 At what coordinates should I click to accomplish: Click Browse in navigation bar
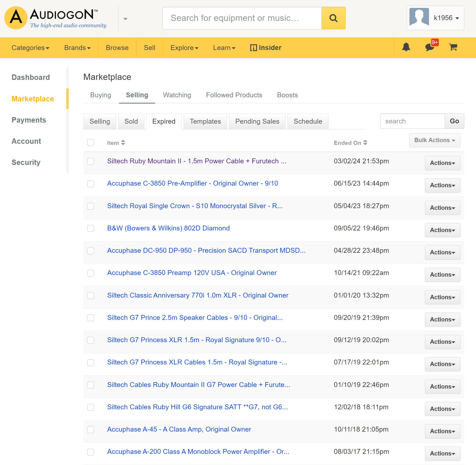point(117,48)
